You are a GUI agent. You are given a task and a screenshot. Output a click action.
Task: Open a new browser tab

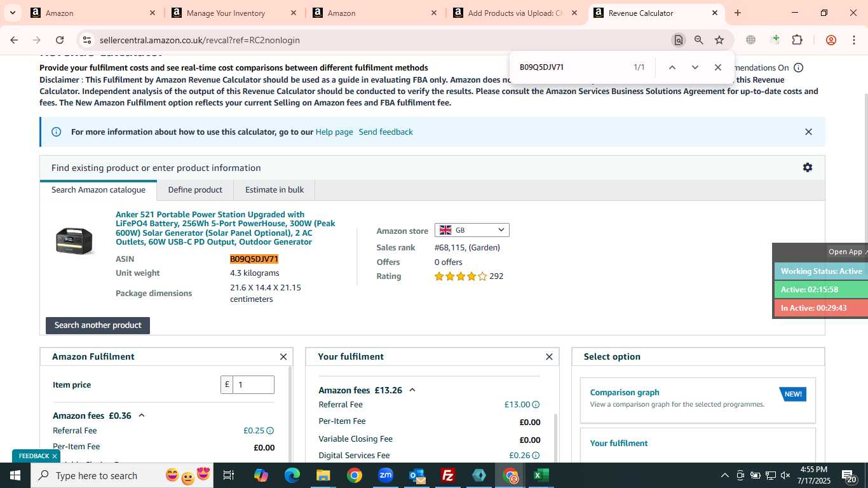tap(738, 13)
